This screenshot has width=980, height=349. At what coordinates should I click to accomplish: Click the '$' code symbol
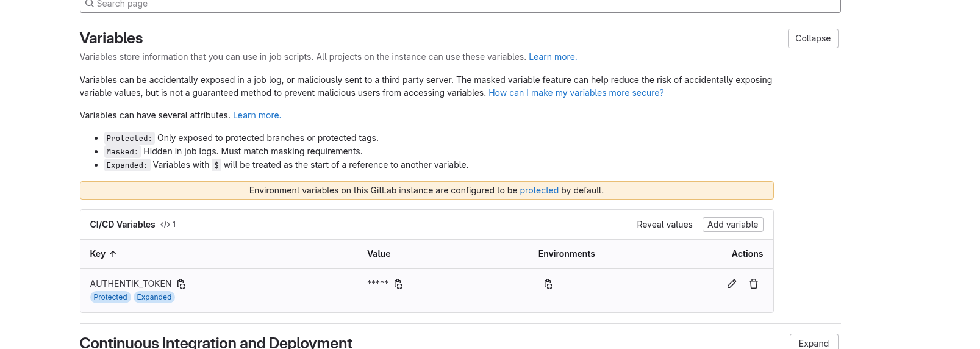[x=216, y=165]
